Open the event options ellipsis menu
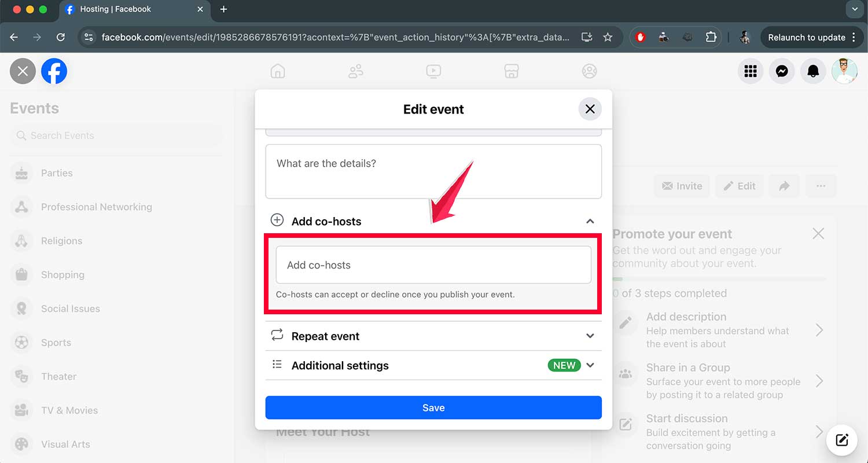The height and width of the screenshot is (463, 868). [x=821, y=186]
